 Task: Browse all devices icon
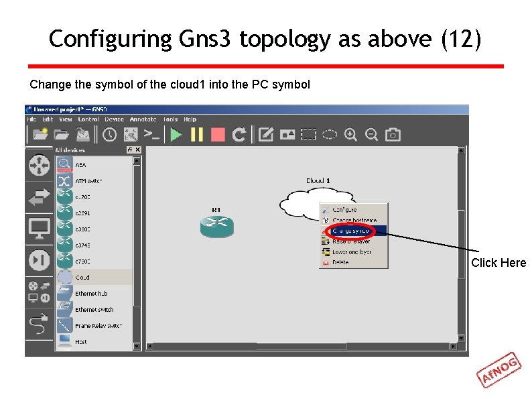click(x=40, y=292)
